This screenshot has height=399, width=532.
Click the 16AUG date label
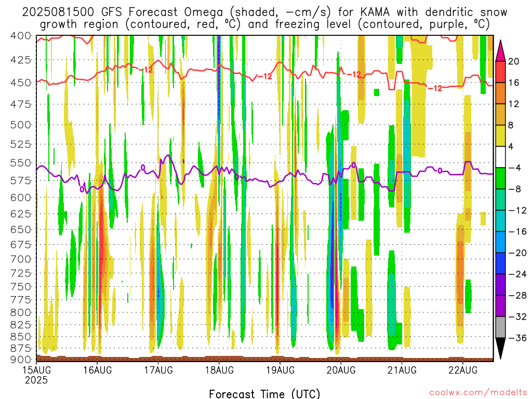[x=97, y=370]
